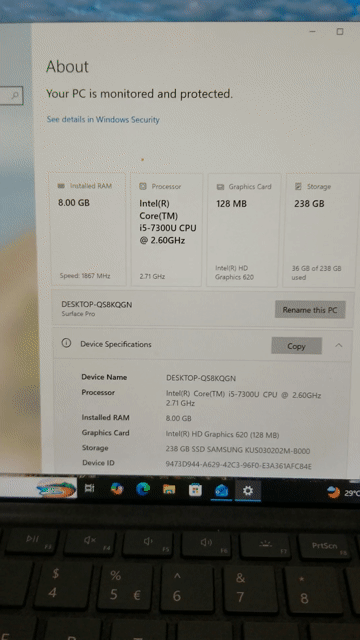Select the Processor card

pos(167,230)
